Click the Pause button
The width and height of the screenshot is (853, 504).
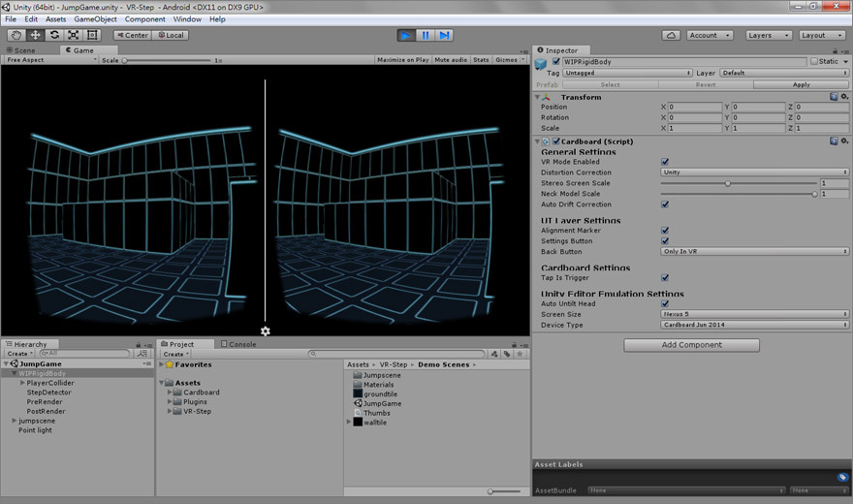425,35
